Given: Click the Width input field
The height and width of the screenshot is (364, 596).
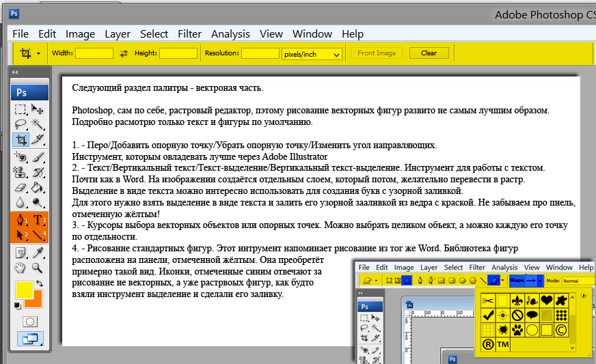Looking at the screenshot, I should (94, 53).
